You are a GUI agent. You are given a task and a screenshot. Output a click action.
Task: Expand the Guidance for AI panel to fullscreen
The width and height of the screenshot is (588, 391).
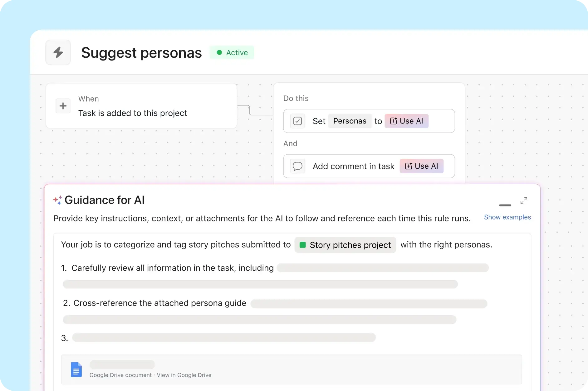click(524, 200)
